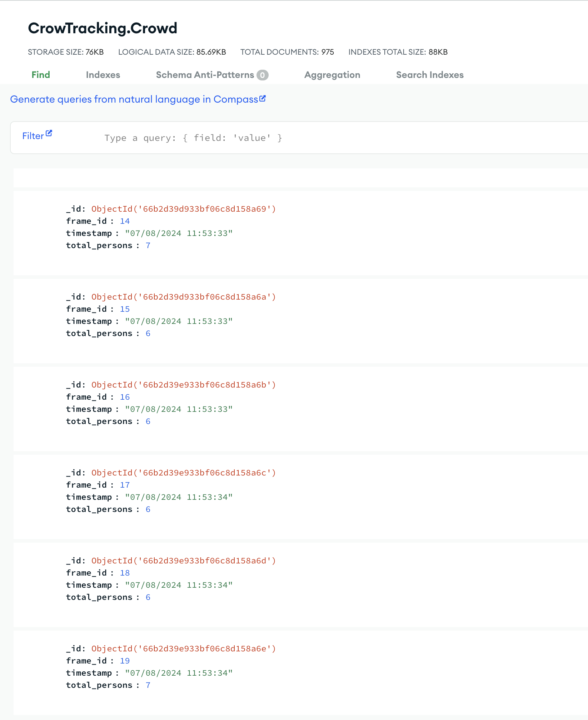The image size is (588, 720).
Task: Click timestamp of frame 14 document
Action: coord(179,233)
